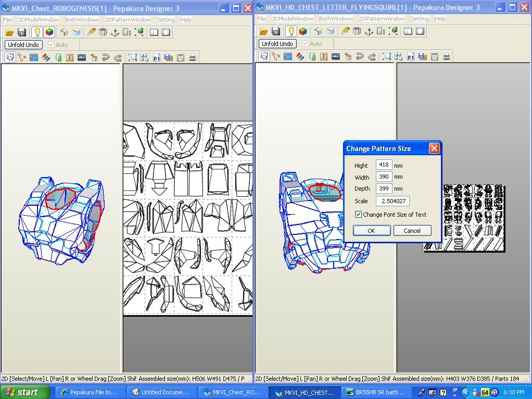Arrange parts grid icon in FLYINGSQUIRL window

[x=399, y=56]
